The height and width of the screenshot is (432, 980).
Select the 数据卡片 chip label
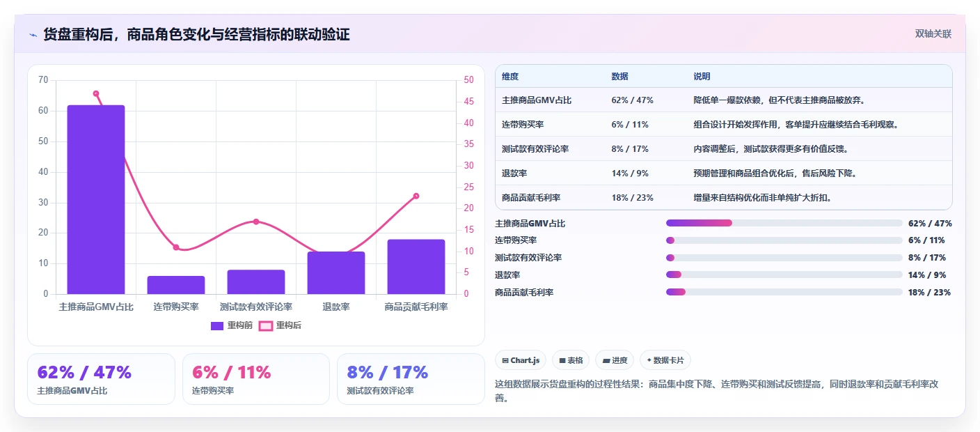(x=669, y=360)
